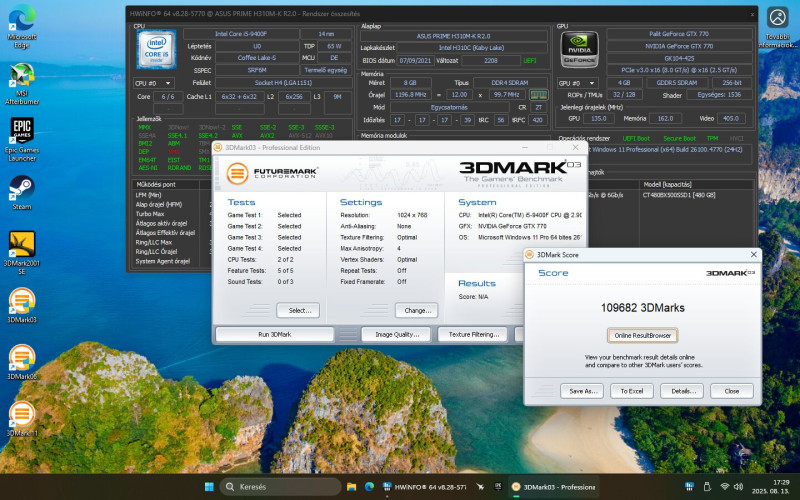Click DDR4 SDRAM memory type field
Viewport: 800px width, 500px height.
pos(510,82)
